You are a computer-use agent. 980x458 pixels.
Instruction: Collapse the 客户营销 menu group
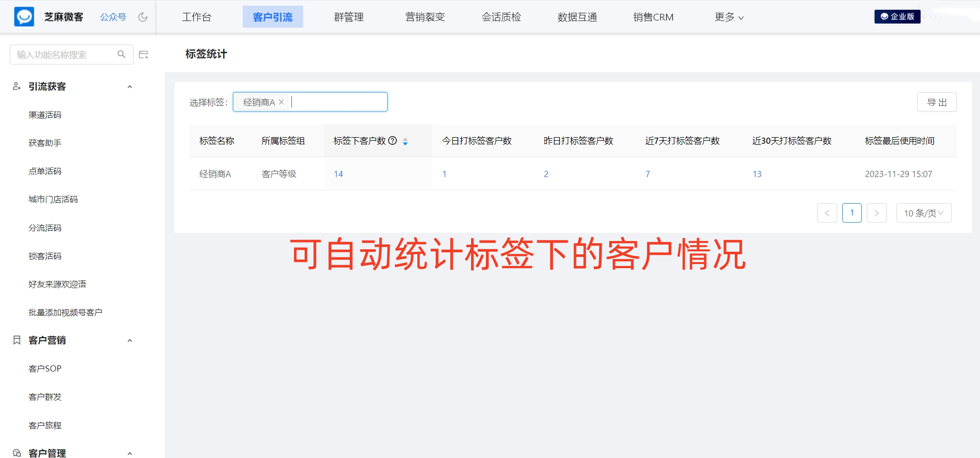(130, 341)
